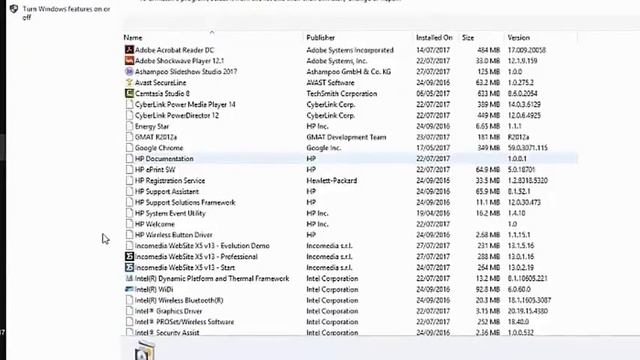Screen dimensions: 640x360
Task: Click install date 06/05/2017 for Camtasia
Action: coord(433,93)
